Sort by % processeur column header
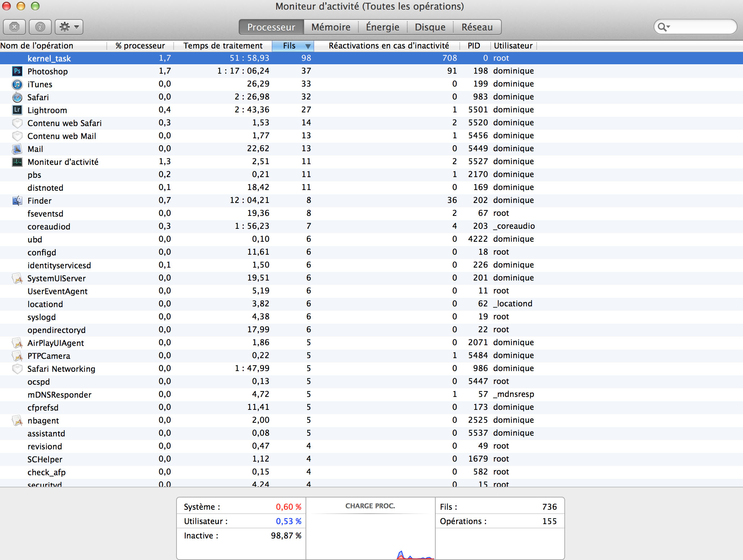The width and height of the screenshot is (743, 560). (140, 46)
